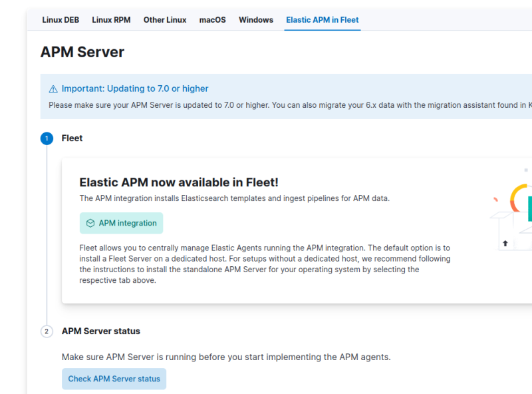Switch to the macOS tab
Screen dimensions: 532x394
(x=212, y=20)
